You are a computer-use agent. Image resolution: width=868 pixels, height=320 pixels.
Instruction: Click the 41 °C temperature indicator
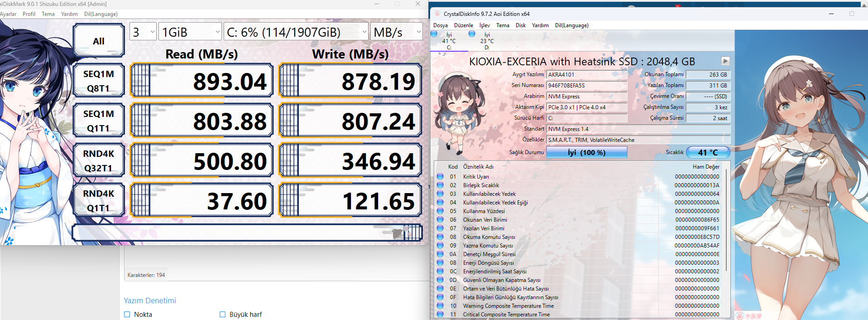point(708,152)
